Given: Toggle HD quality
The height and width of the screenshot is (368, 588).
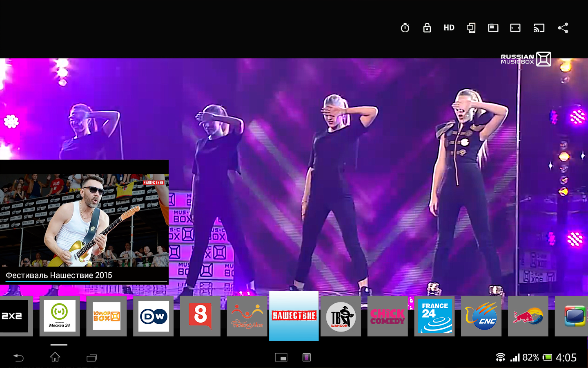Looking at the screenshot, I should (x=449, y=28).
